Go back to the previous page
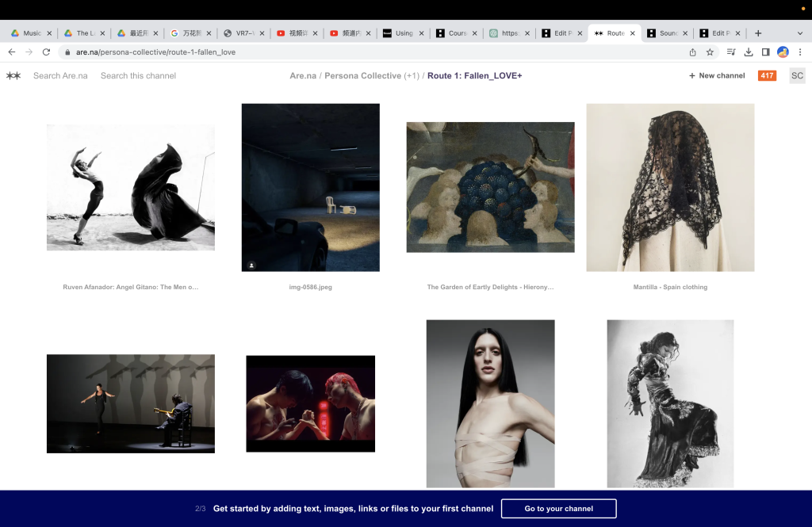Viewport: 812px width, 527px height. point(11,52)
